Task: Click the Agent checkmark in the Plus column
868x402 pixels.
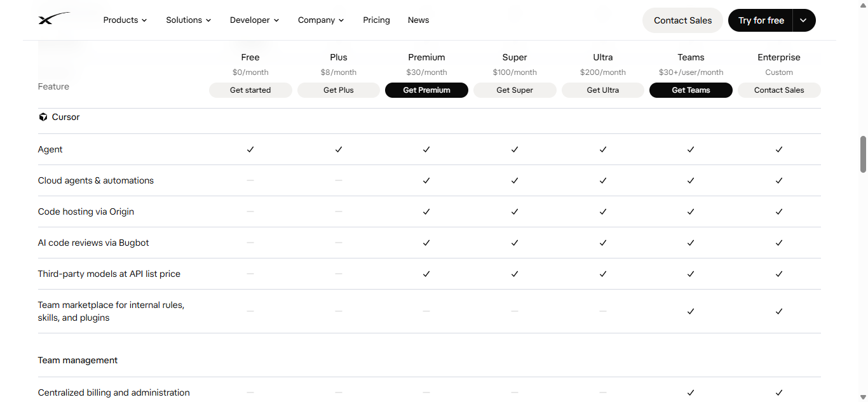Action: [339, 149]
